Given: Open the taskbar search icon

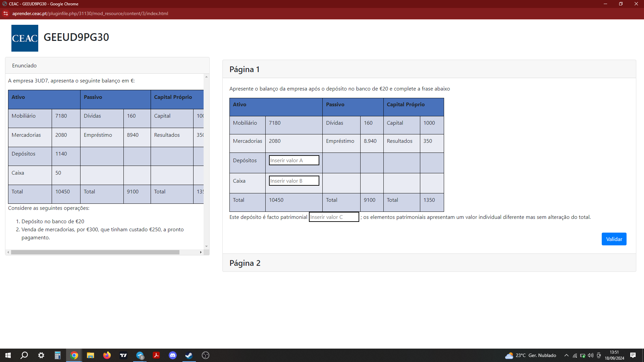Looking at the screenshot, I should [24, 355].
